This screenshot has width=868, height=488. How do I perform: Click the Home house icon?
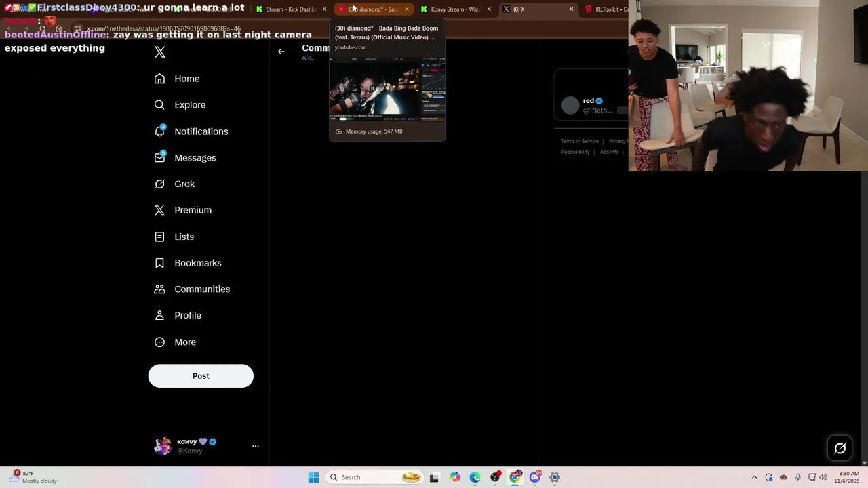pyautogui.click(x=159, y=79)
